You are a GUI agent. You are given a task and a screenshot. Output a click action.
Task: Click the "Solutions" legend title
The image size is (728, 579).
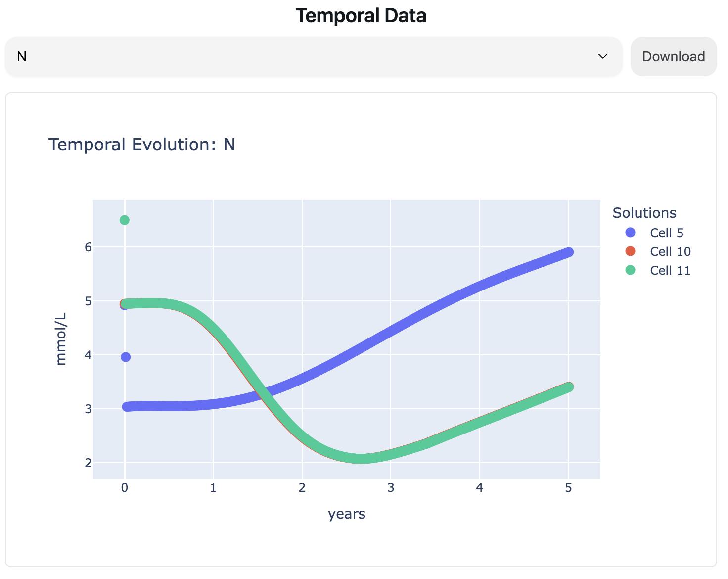[x=644, y=213]
